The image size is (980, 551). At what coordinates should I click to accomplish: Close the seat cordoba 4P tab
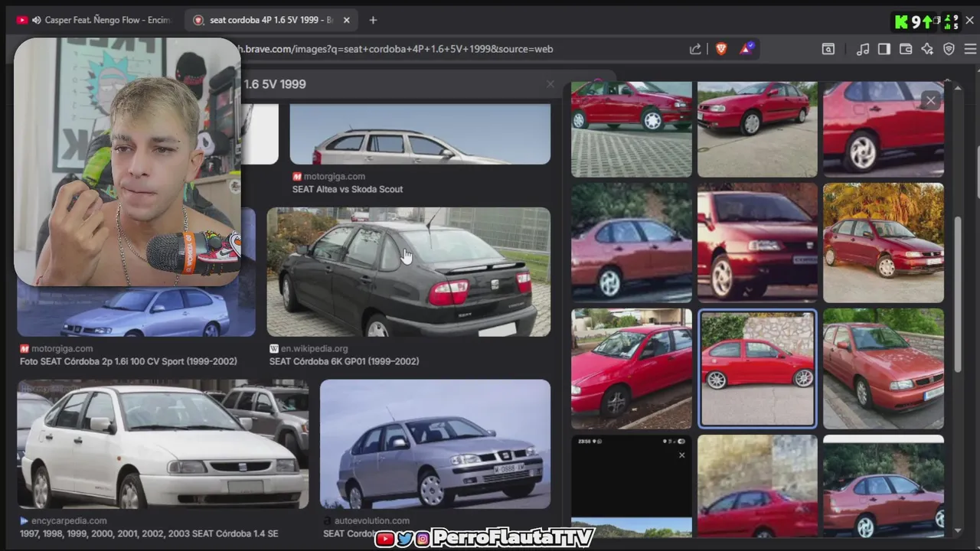click(346, 20)
